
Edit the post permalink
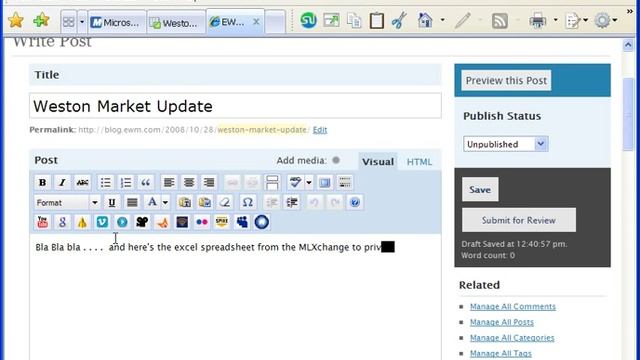pyautogui.click(x=320, y=130)
